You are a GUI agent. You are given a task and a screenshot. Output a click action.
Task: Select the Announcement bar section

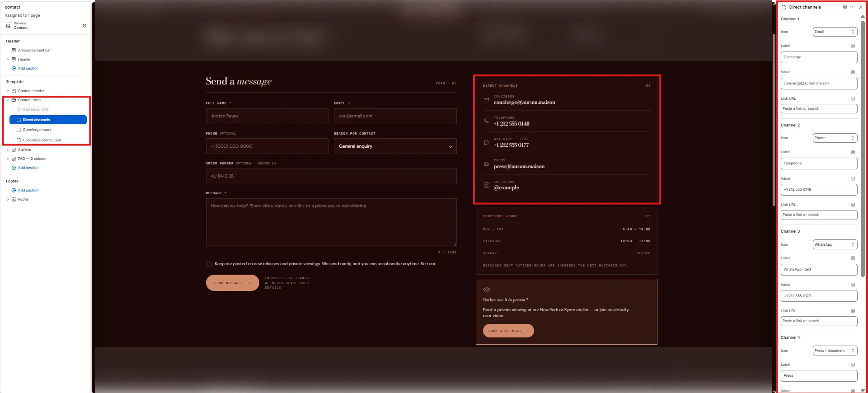[x=34, y=50]
